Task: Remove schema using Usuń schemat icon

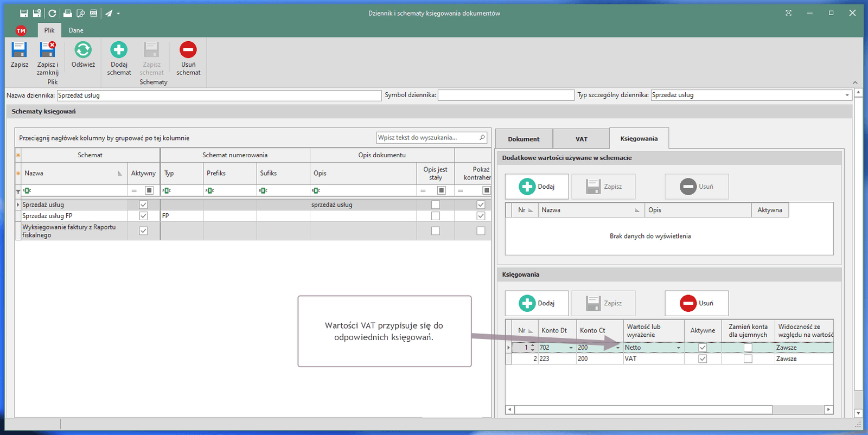Action: 188,50
